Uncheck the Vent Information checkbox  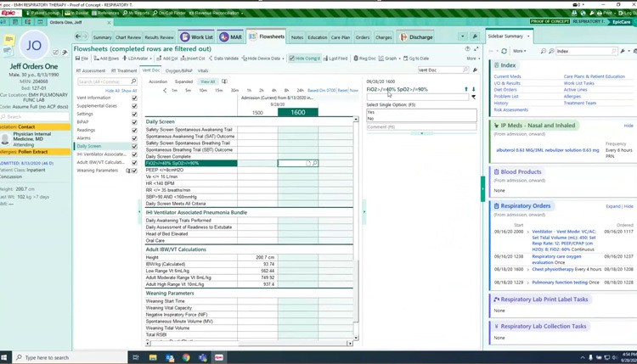pyautogui.click(x=134, y=98)
